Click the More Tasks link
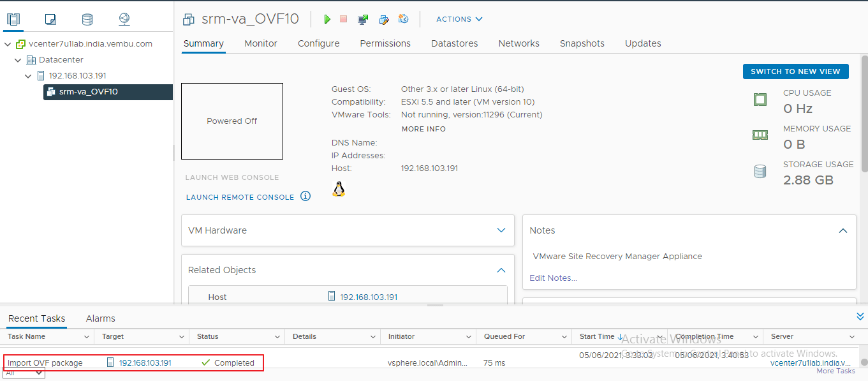 tap(835, 371)
